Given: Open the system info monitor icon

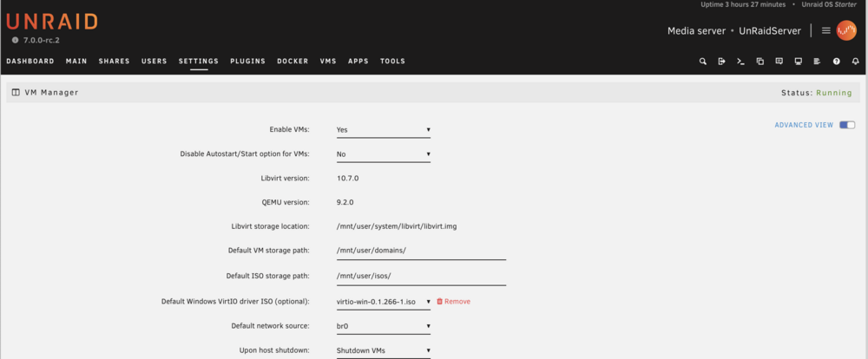Looking at the screenshot, I should point(799,62).
